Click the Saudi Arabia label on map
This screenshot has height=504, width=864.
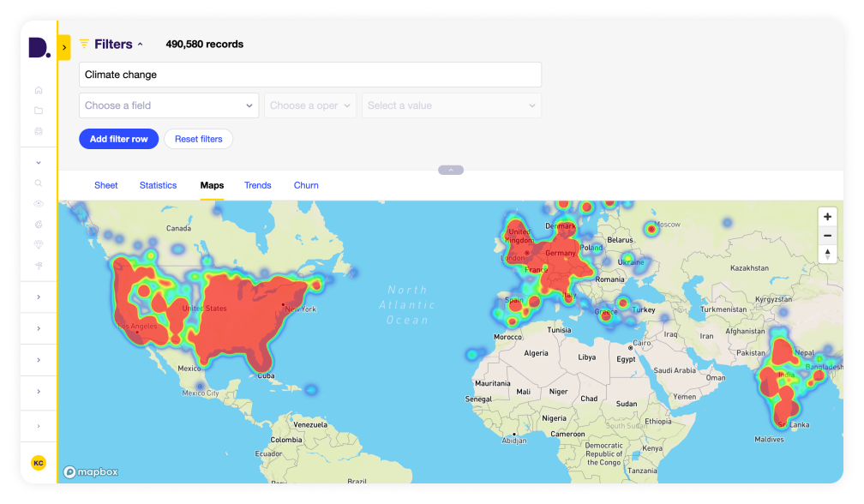[x=675, y=370]
